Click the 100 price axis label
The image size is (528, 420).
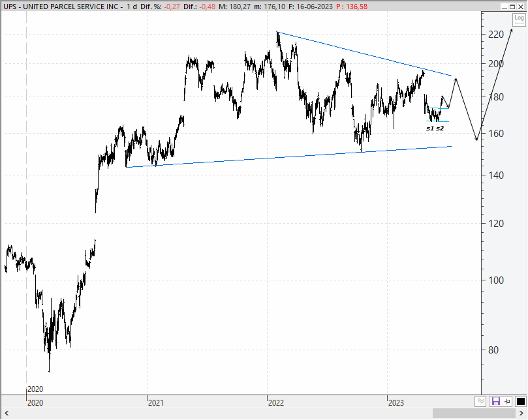tap(496, 280)
